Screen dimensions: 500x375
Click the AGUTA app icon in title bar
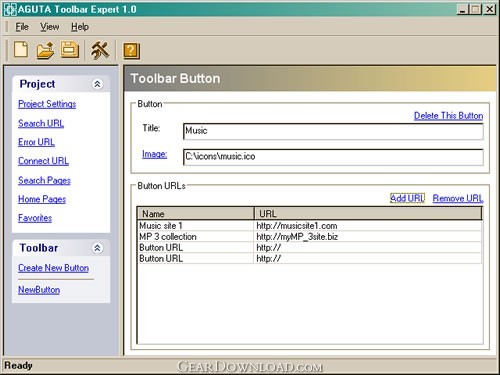pos(10,9)
